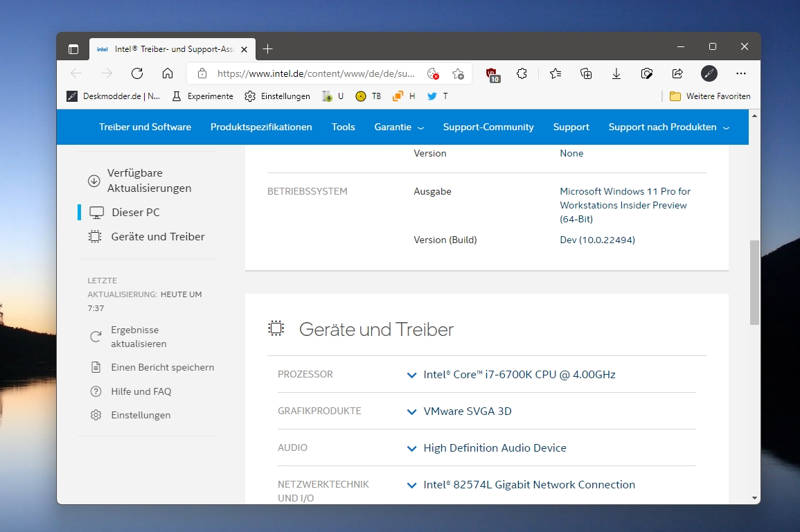This screenshot has height=532, width=800.
Task: Click the scrollbar up arrow
Action: [754, 116]
